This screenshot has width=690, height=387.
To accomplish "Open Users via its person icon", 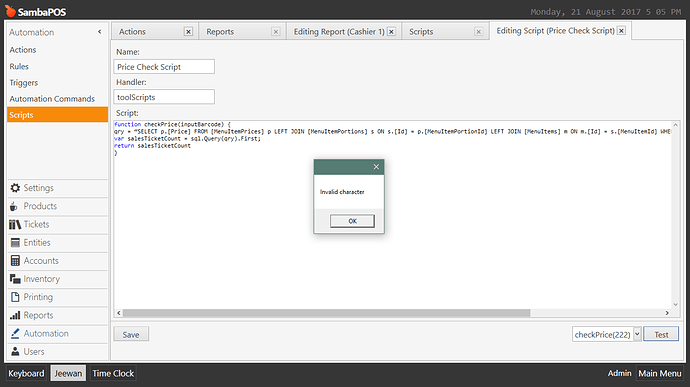I will tap(15, 352).
